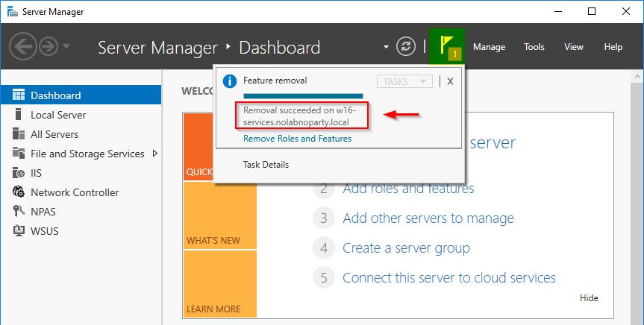644x325 pixels.
Task: Click the All Servers icon
Action: 19,134
